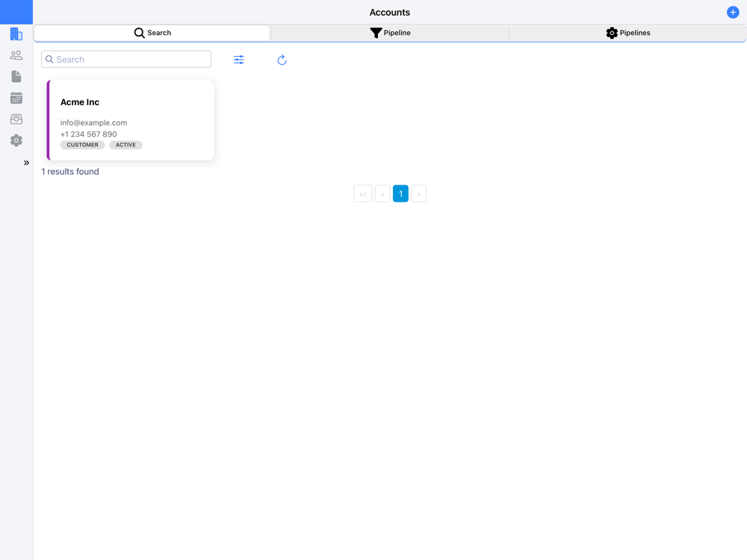Viewport: 747px width, 560px height.
Task: Refresh the accounts list
Action: pos(282,60)
